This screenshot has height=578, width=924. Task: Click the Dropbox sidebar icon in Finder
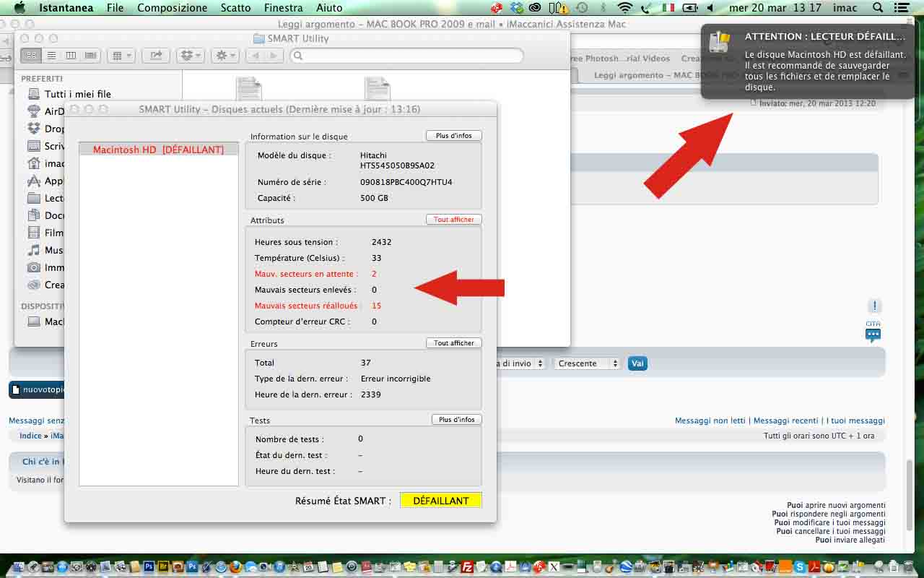pyautogui.click(x=34, y=129)
